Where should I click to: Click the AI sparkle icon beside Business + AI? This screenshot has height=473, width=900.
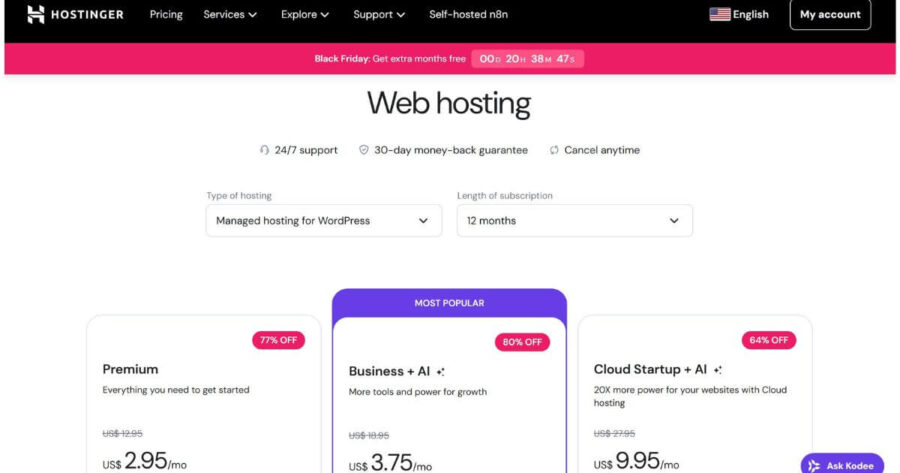pyautogui.click(x=440, y=372)
